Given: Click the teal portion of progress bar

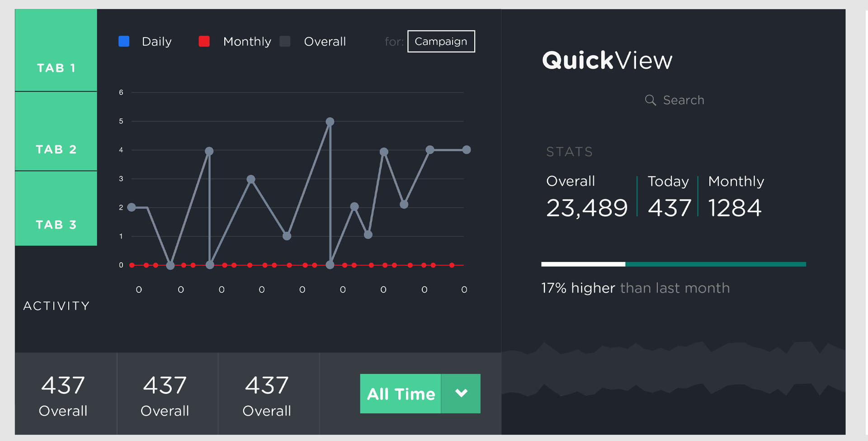Looking at the screenshot, I should pos(715,264).
